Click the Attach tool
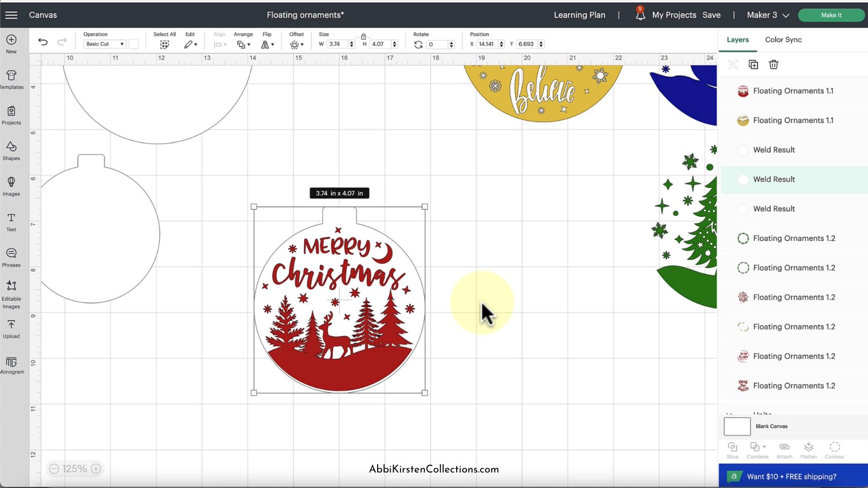This screenshot has height=488, width=868. pos(784,450)
